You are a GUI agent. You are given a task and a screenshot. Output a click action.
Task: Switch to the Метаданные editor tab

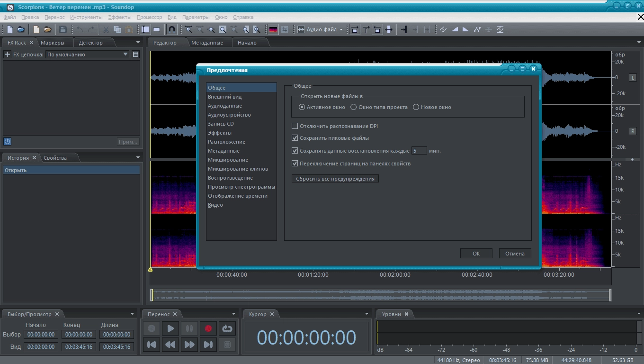tap(207, 43)
